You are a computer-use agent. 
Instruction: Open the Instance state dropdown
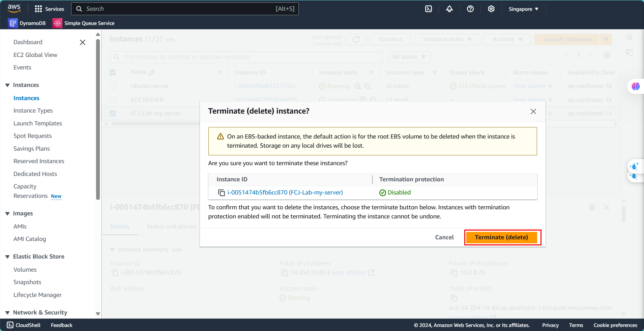[447, 39]
